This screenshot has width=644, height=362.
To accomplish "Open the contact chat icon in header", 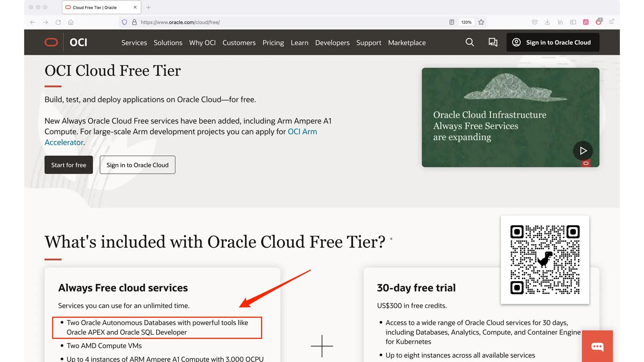I will (x=493, y=42).
